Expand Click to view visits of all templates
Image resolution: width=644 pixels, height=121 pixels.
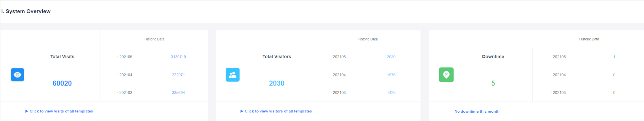coord(59,111)
